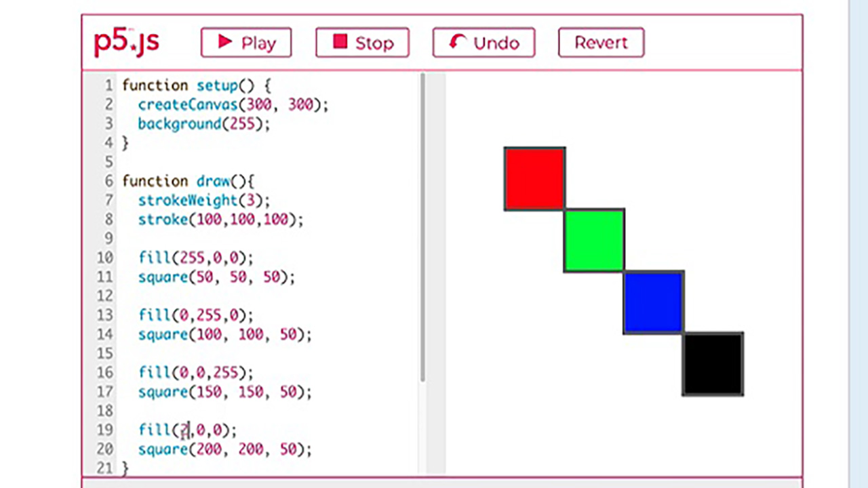Viewport: 868px width, 488px height.
Task: Click the red square on canvas
Action: point(534,179)
